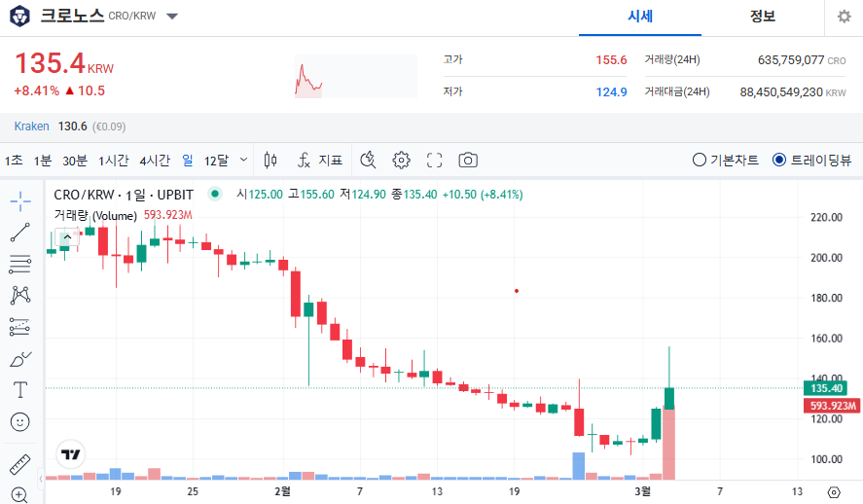The width and height of the screenshot is (863, 504).
Task: Select the crosshair cursor tool
Action: pos(20,201)
